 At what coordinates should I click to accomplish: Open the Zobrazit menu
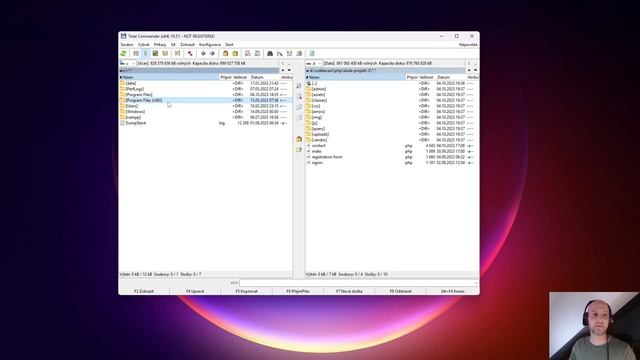(x=187, y=44)
